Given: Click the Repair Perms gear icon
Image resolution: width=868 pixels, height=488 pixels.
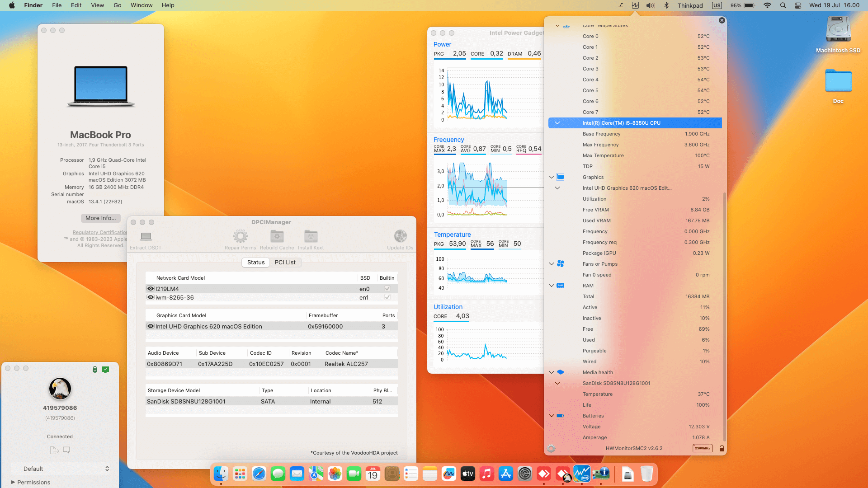Looking at the screenshot, I should pyautogui.click(x=240, y=236).
